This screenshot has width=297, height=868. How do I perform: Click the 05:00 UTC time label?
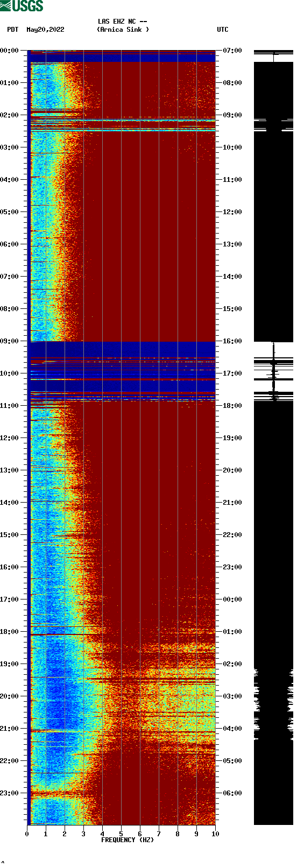(232, 761)
